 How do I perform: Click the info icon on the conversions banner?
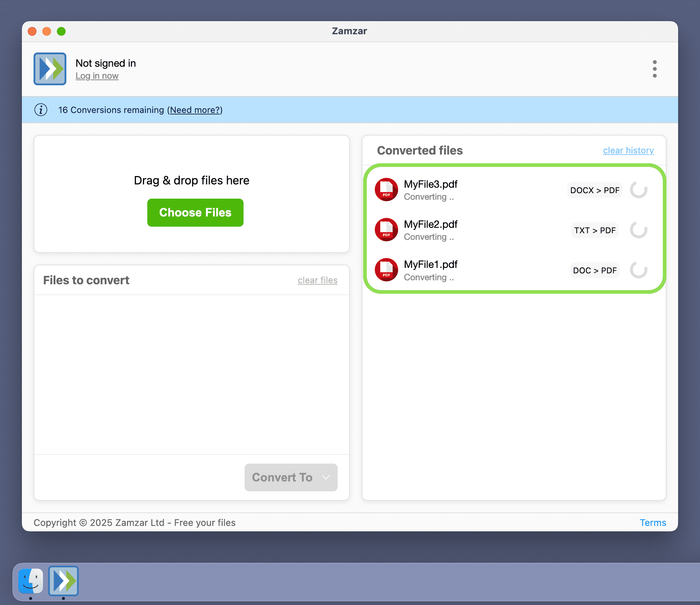41,110
